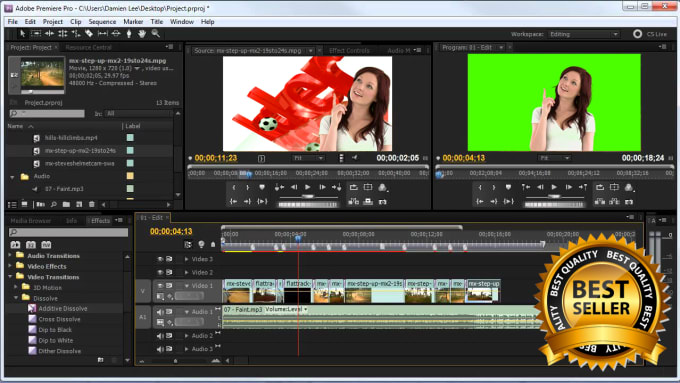
Task: Open the Marker menu
Action: 133,22
